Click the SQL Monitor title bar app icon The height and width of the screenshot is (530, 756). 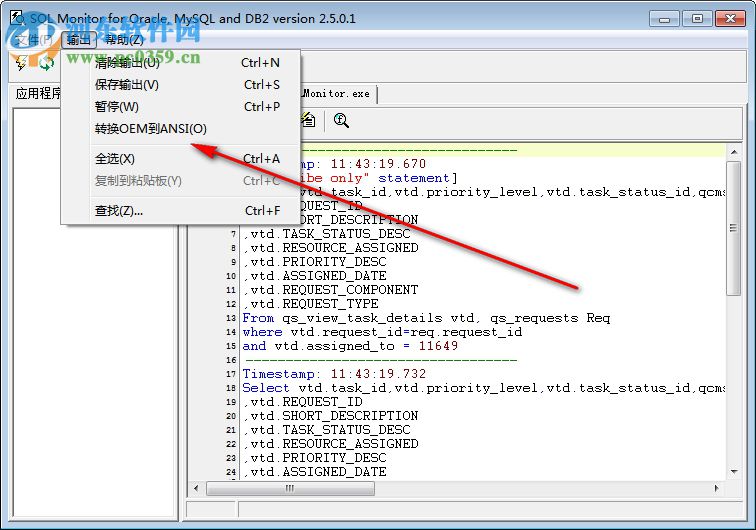[x=17, y=18]
